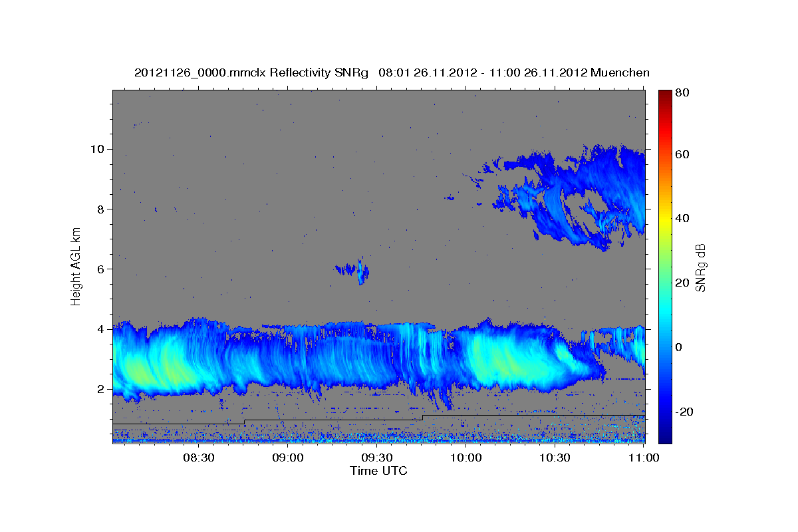Click the colorbar value '60'
798x532 pixels.
pos(683,154)
